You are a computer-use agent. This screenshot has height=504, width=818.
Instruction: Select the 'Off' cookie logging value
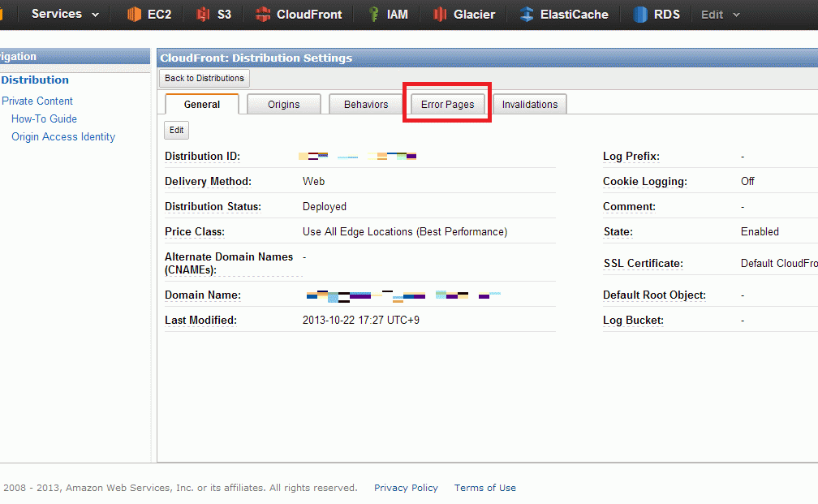747,181
